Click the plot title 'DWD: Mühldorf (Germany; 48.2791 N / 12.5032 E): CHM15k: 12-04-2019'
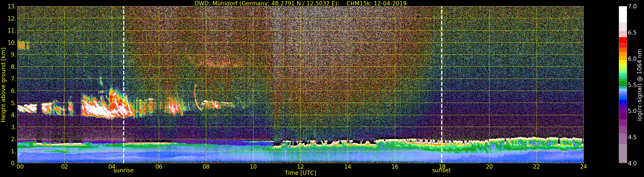Viewport: 644px width, 177px height. (300, 3)
